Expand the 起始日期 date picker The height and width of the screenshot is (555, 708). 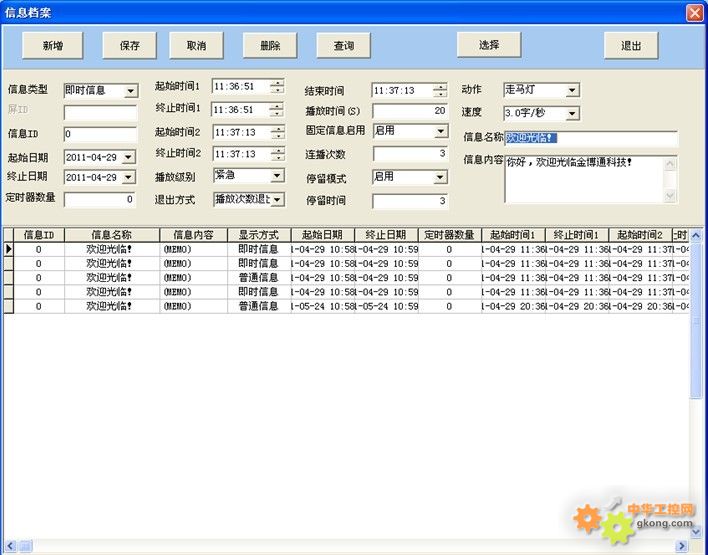click(129, 157)
